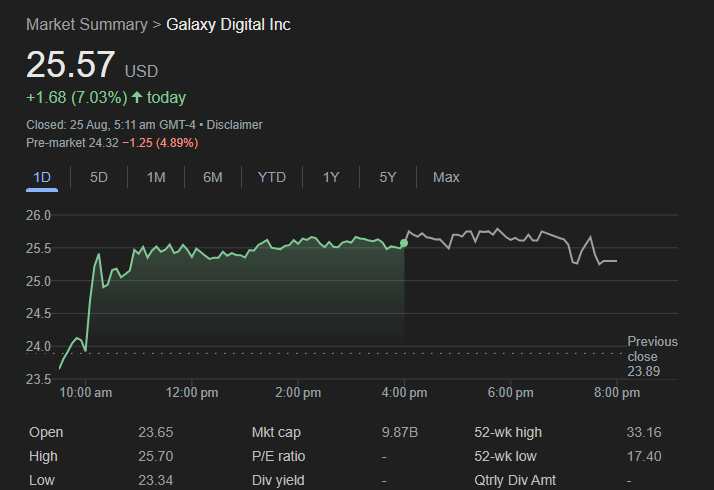The height and width of the screenshot is (490, 714).
Task: Select the YTD tab
Action: tap(271, 177)
